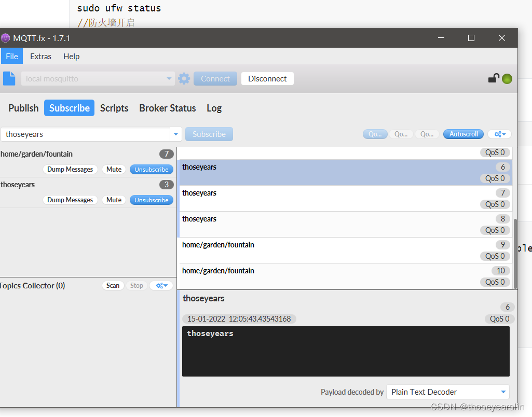Open the File menu
This screenshot has width=532, height=417.
click(x=12, y=57)
